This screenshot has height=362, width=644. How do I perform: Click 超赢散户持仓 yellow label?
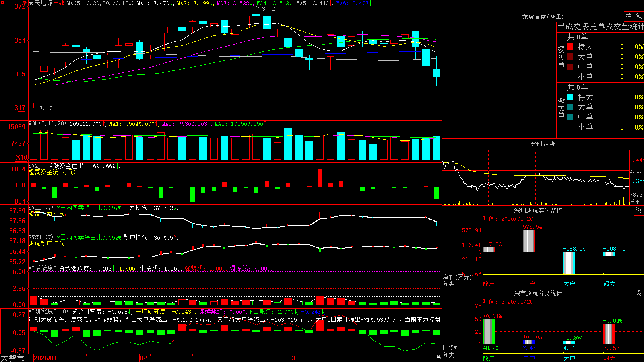coord(46,243)
